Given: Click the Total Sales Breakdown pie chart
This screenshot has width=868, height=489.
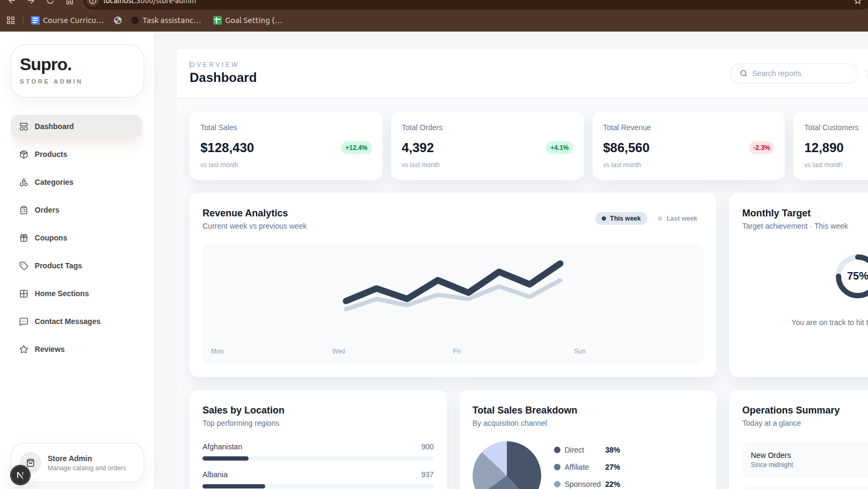Looking at the screenshot, I should (507, 465).
